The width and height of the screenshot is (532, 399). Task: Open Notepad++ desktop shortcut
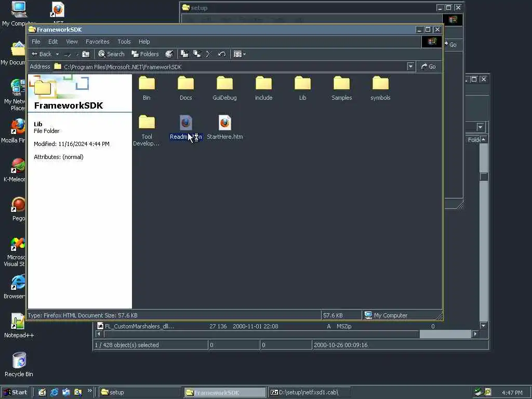pos(19,325)
